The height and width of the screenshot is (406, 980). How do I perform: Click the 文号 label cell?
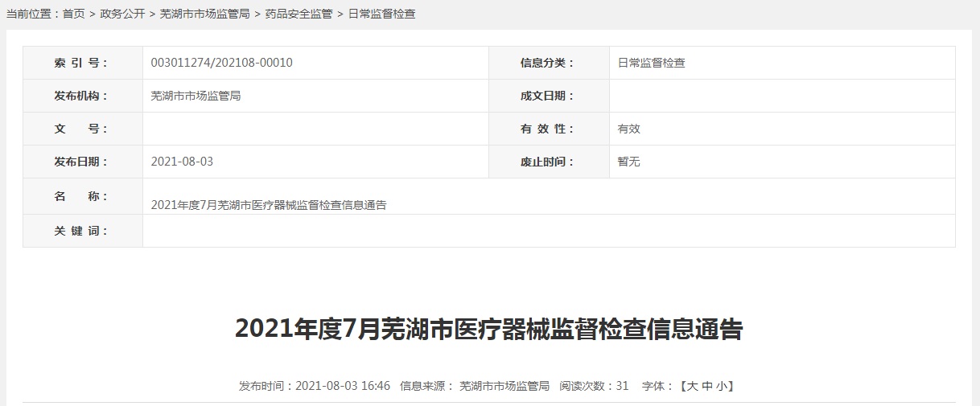[x=83, y=129]
